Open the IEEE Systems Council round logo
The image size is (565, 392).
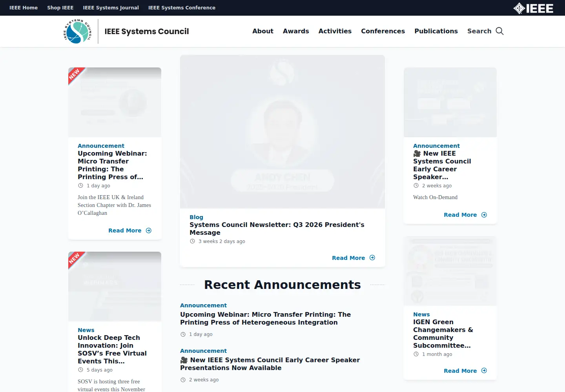pos(78,31)
